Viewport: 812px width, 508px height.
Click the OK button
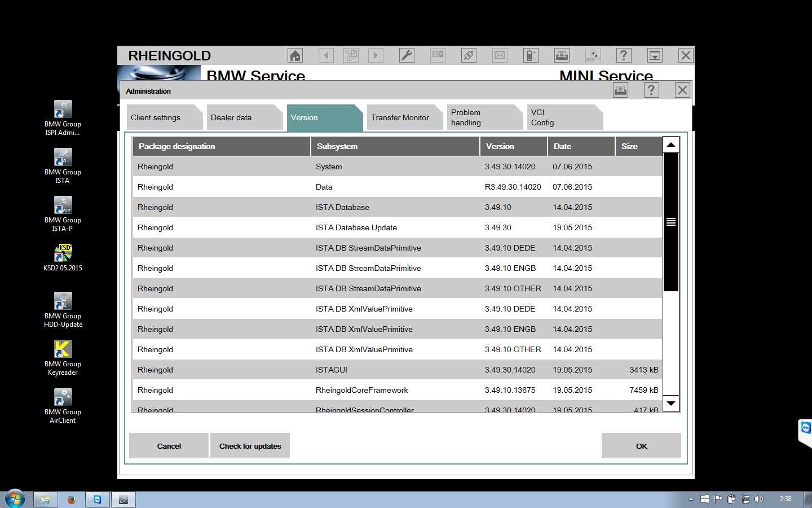641,446
